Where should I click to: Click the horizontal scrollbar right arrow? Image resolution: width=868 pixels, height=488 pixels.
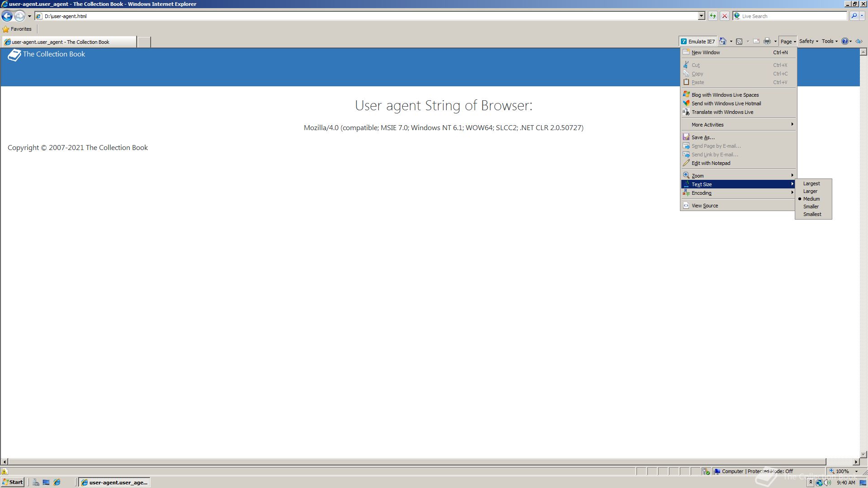point(856,462)
